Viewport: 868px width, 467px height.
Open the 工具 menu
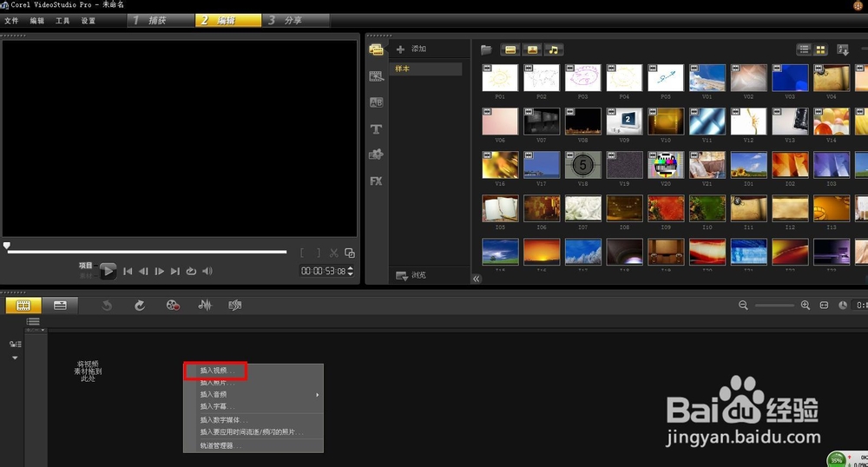point(62,21)
